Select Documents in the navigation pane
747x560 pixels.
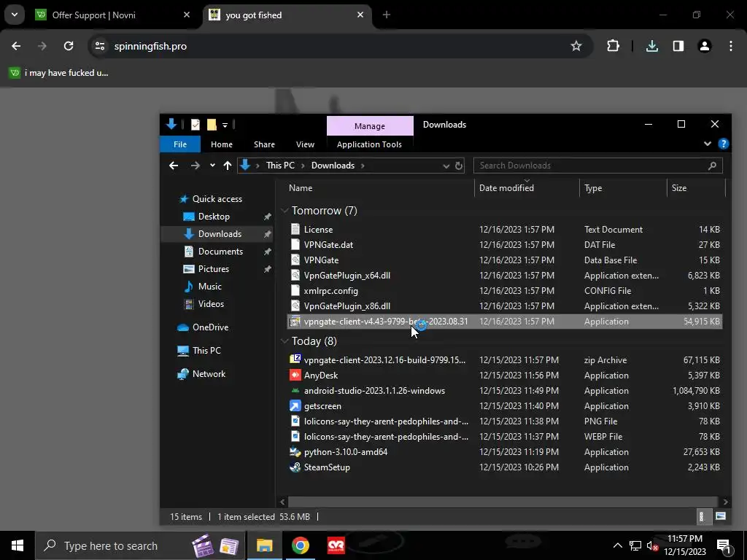tap(220, 252)
